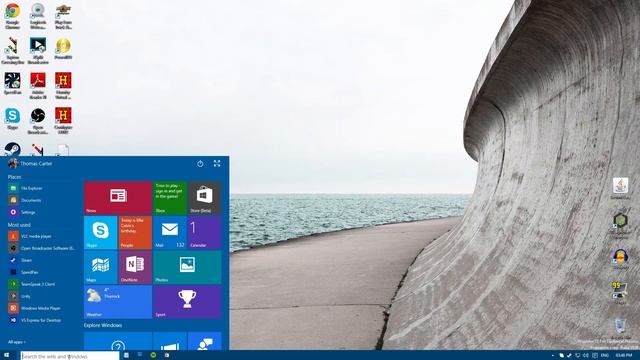Open the PowerISO desktop shortcut
This screenshot has width=640, height=360.
pos(63,49)
